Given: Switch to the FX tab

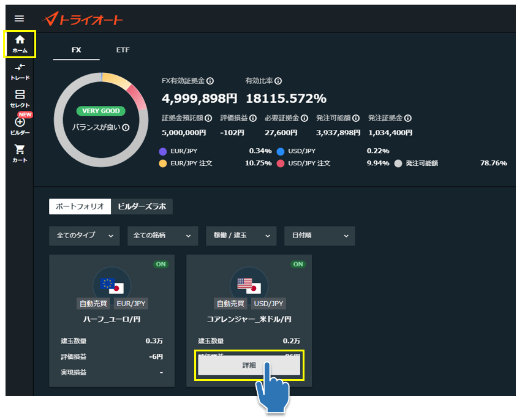Looking at the screenshot, I should pyautogui.click(x=76, y=50).
